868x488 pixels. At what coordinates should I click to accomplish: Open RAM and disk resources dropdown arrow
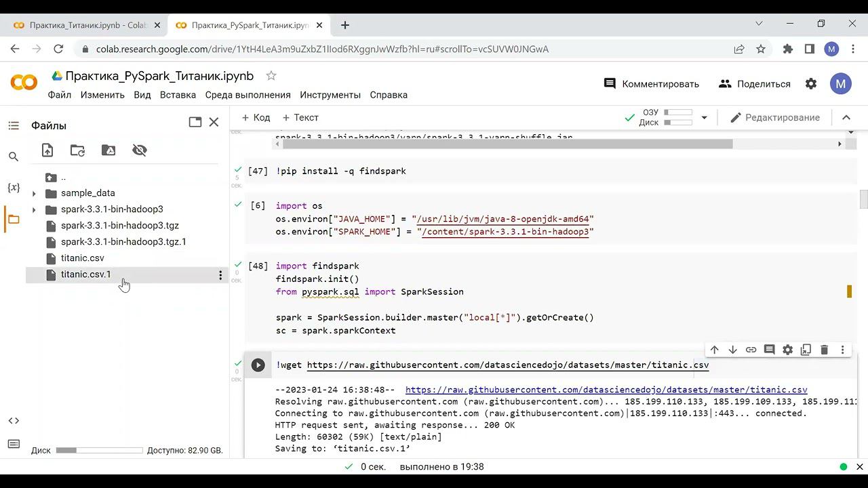coord(704,118)
